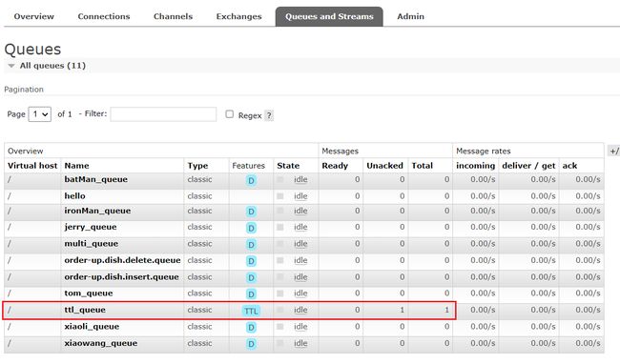This screenshot has width=620, height=364.
Task: Switch to the Exchanges tab
Action: (x=238, y=16)
